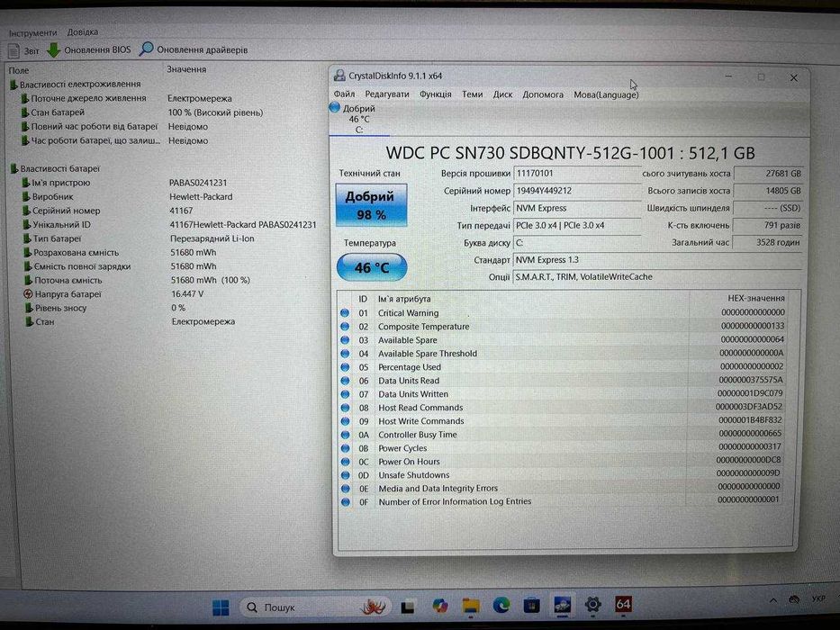
Task: Select the Percentage Used attribute row
Action: point(564,367)
